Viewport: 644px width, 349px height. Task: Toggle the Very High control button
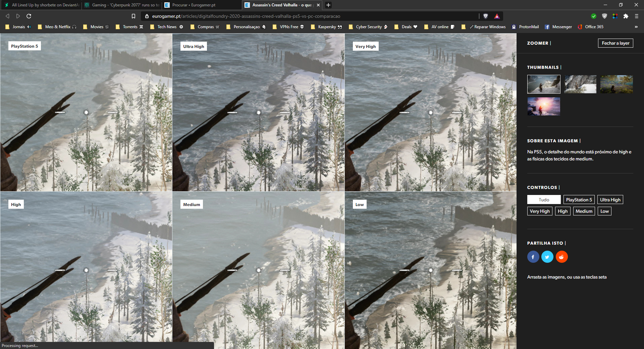pyautogui.click(x=540, y=211)
